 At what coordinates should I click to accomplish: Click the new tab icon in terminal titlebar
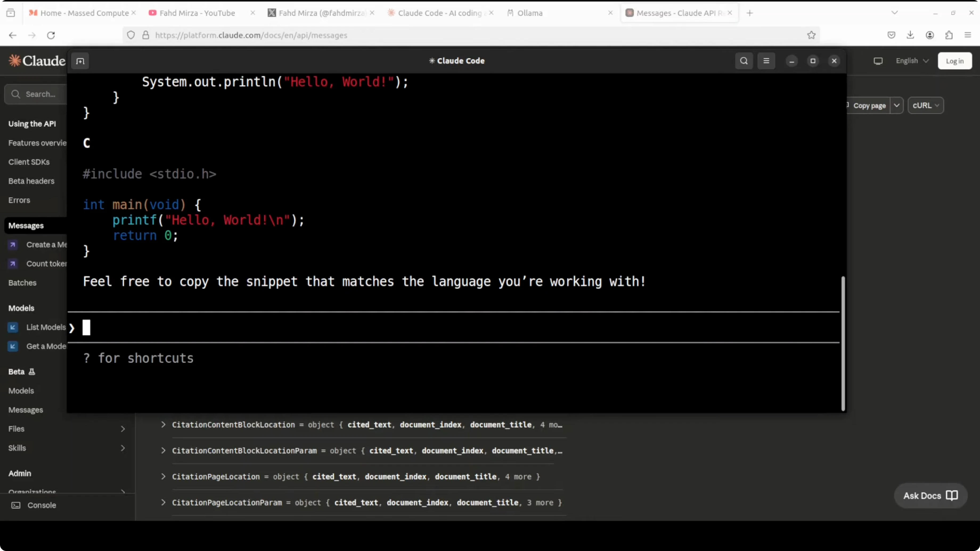[x=80, y=61]
